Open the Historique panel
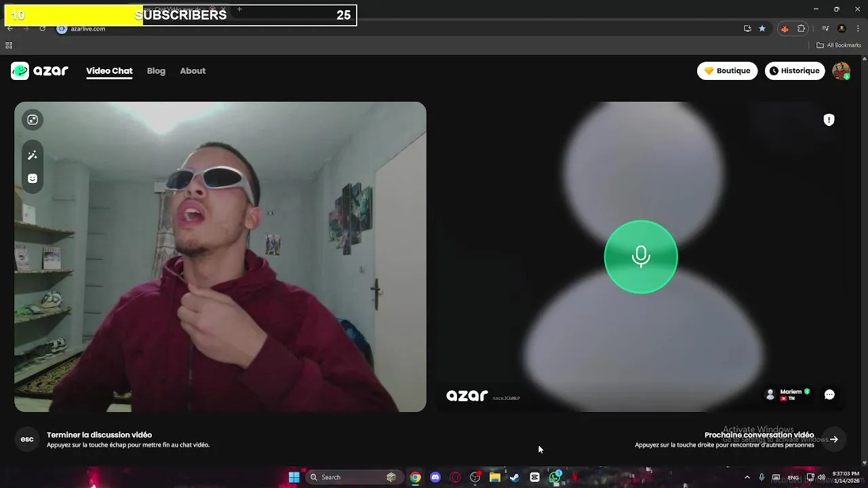 (x=795, y=70)
